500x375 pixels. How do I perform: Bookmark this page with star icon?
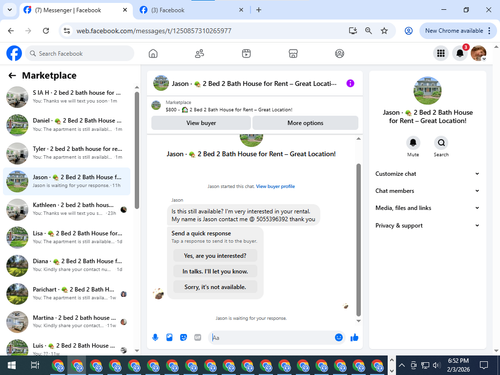[384, 31]
